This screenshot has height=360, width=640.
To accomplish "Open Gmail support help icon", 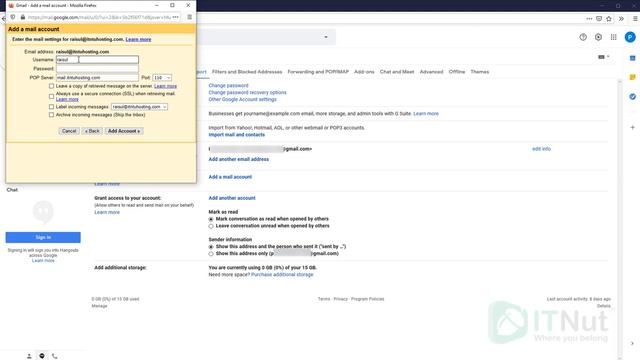I will pos(583,37).
